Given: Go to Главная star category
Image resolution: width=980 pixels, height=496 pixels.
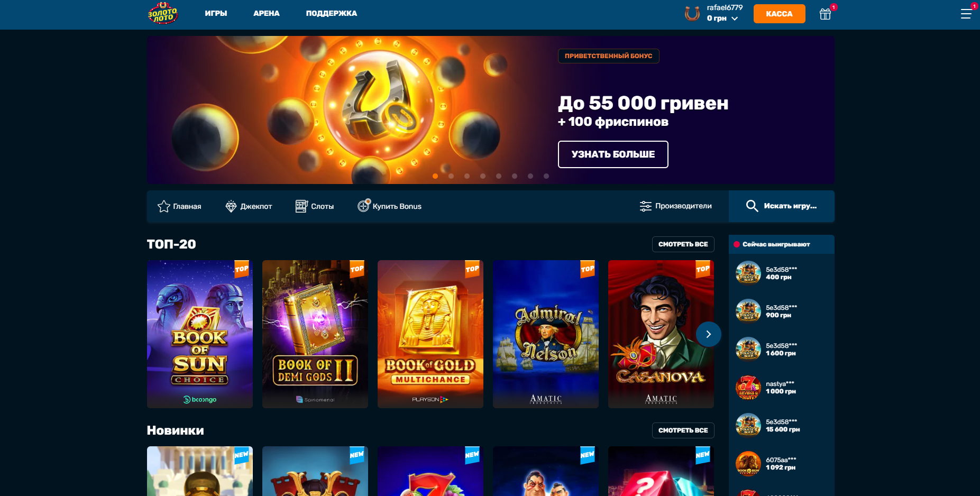Looking at the screenshot, I should [x=179, y=206].
